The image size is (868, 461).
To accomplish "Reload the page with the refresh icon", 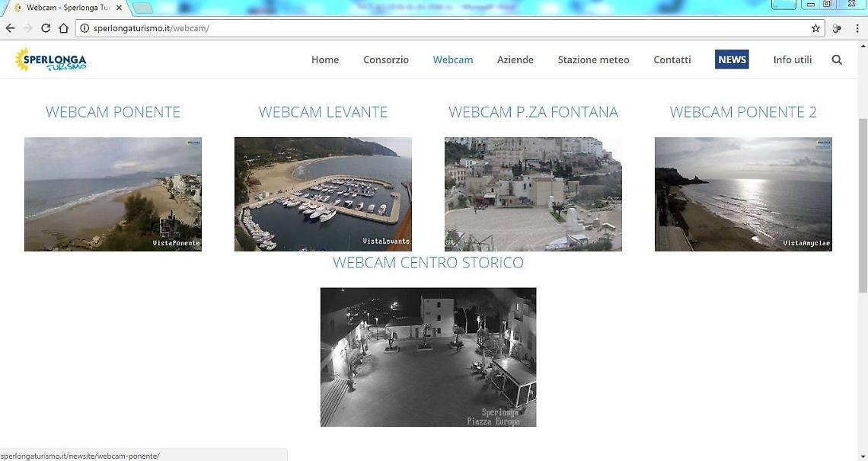I will click(x=45, y=27).
